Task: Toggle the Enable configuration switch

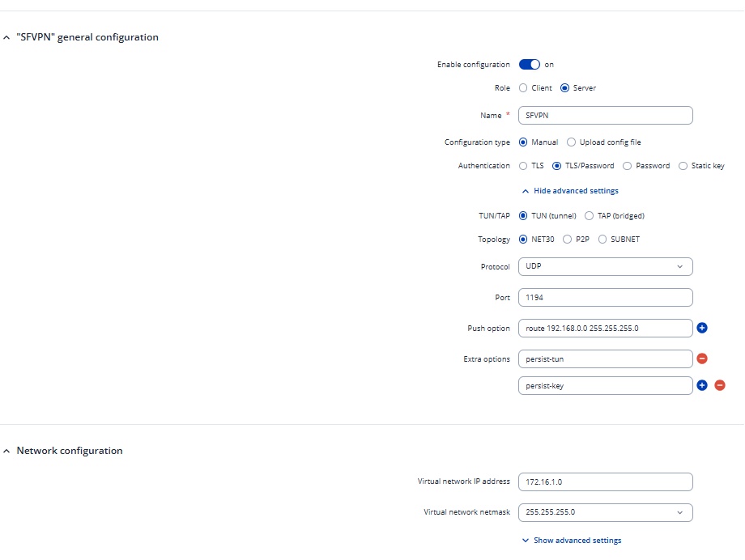Action: (530, 65)
